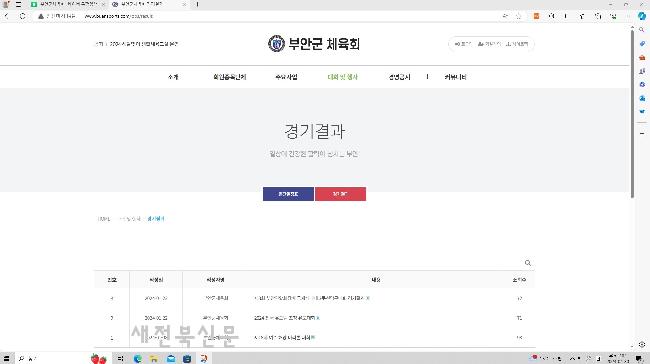The width and height of the screenshot is (650, 364).
Task: Click the 부안군 체육회 logo heading
Action: tap(314, 44)
